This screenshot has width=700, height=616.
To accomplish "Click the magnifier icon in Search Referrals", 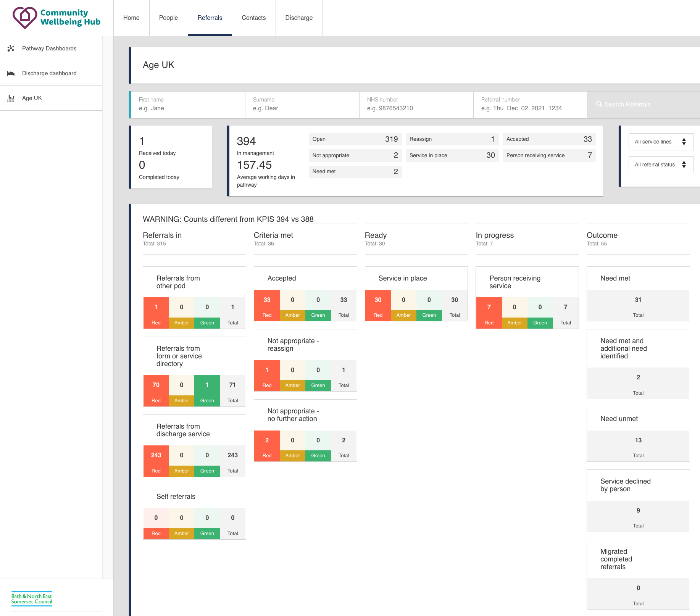I will coord(599,104).
